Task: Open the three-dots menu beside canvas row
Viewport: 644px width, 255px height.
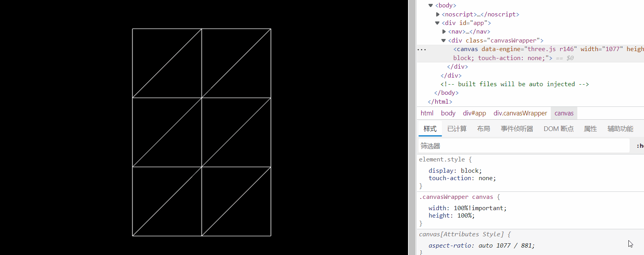Action: [422, 50]
